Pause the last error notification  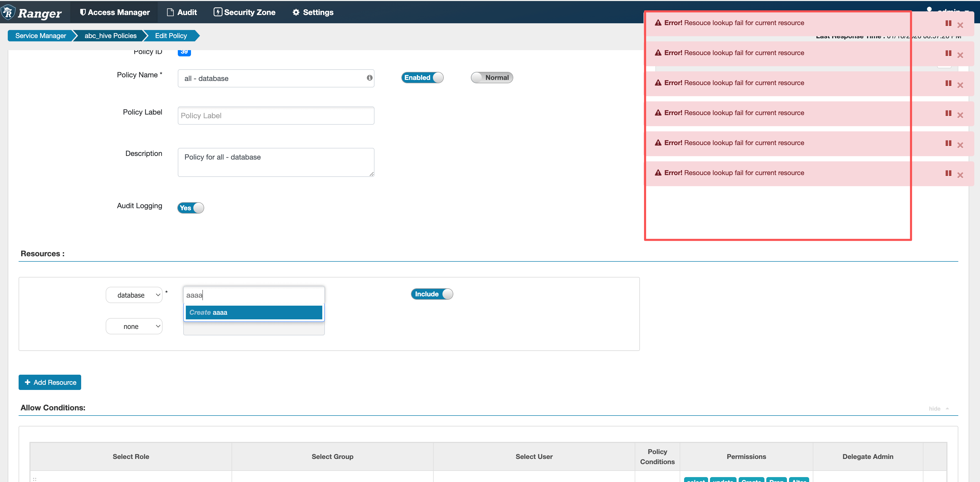pyautogui.click(x=948, y=173)
